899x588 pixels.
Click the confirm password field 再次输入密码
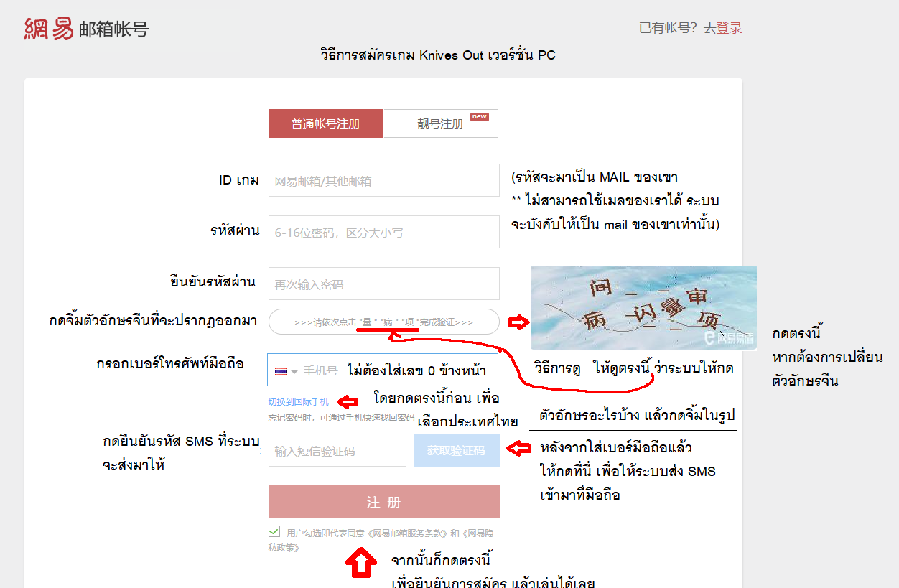(384, 284)
